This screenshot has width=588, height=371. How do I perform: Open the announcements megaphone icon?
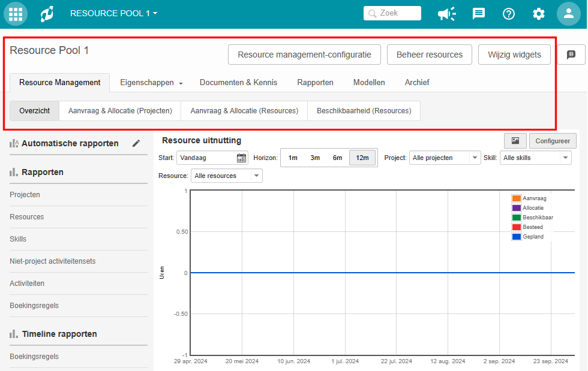pyautogui.click(x=446, y=13)
